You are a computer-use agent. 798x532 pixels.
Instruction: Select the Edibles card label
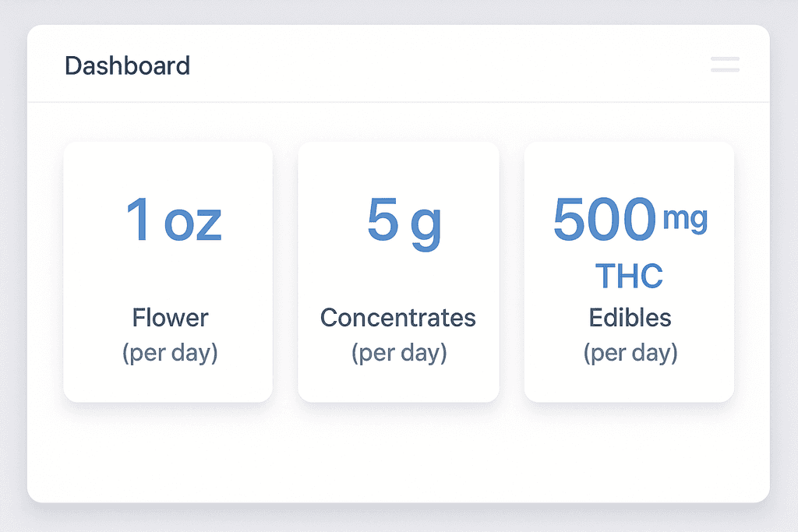[630, 318]
